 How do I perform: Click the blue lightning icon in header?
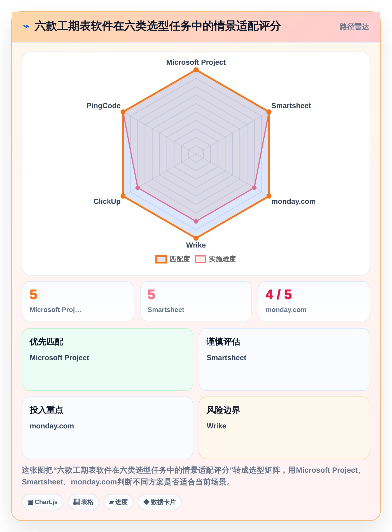click(26, 26)
